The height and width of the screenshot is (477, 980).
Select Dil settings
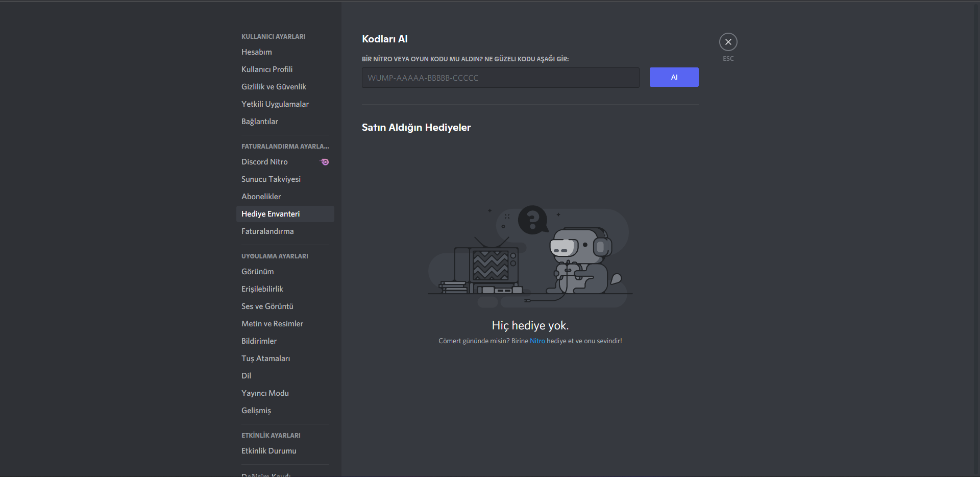[x=285, y=376]
